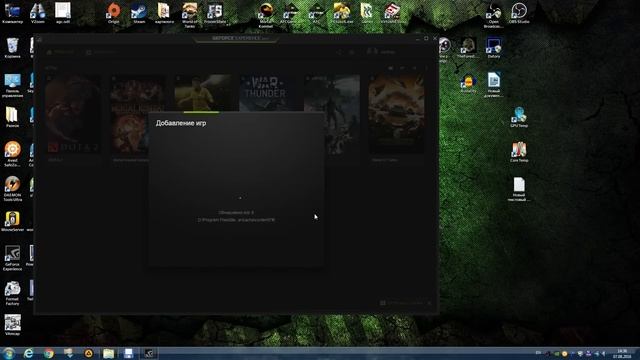Image resolution: width=640 pixels, height=360 pixels.
Task: Open the Format Factory desktop shortcut
Action: click(x=12, y=293)
